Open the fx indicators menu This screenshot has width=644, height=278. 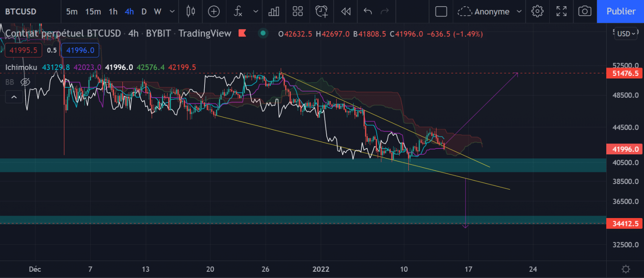click(x=238, y=11)
